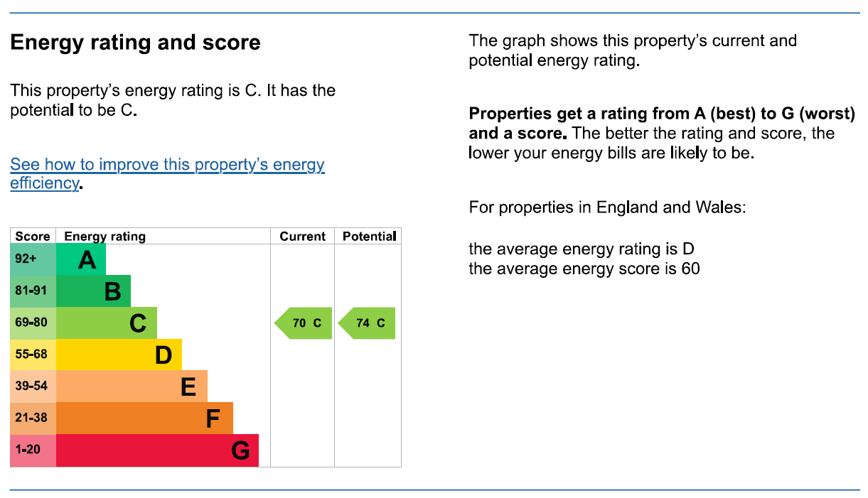Click the Energy rating and score heading
This screenshot has width=868, height=498.
[135, 43]
